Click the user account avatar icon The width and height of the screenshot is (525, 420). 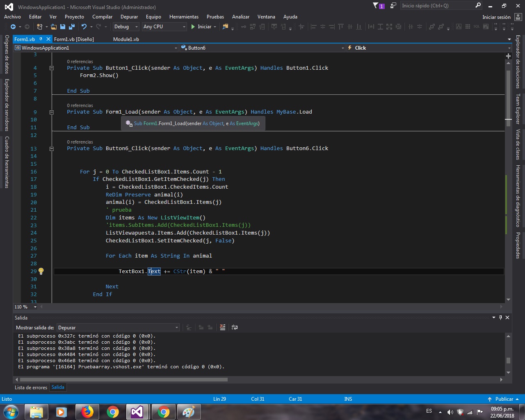pyautogui.click(x=518, y=17)
